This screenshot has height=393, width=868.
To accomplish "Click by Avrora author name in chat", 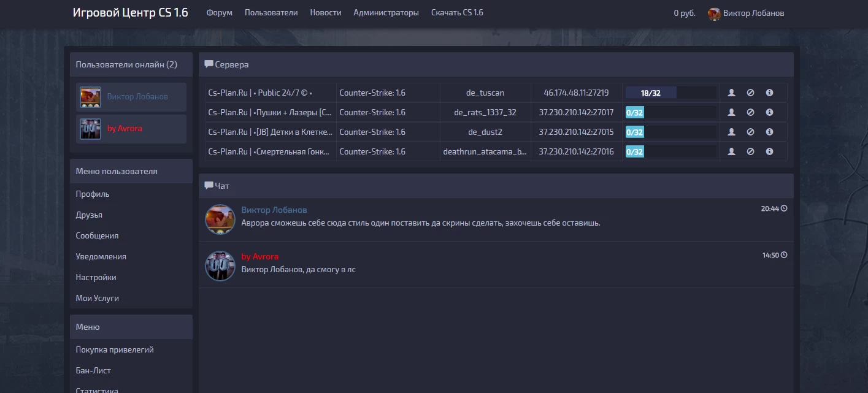I will (x=260, y=257).
